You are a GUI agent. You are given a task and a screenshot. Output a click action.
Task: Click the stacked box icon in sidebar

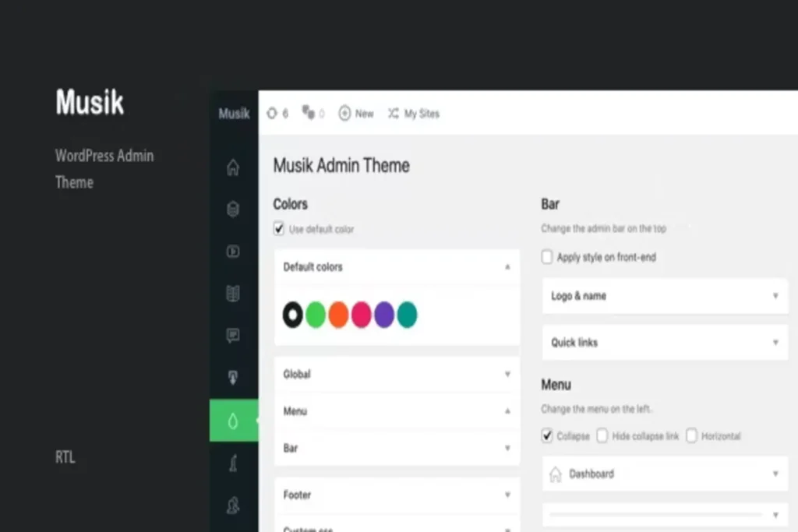tap(232, 210)
